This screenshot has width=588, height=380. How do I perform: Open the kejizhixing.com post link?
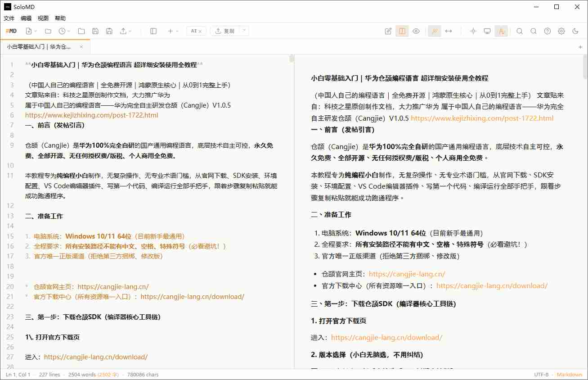(x=91, y=115)
